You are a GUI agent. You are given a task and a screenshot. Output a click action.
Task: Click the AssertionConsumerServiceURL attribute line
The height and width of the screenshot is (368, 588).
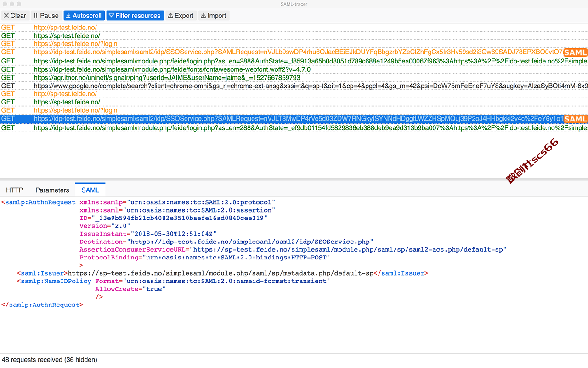[x=293, y=249]
